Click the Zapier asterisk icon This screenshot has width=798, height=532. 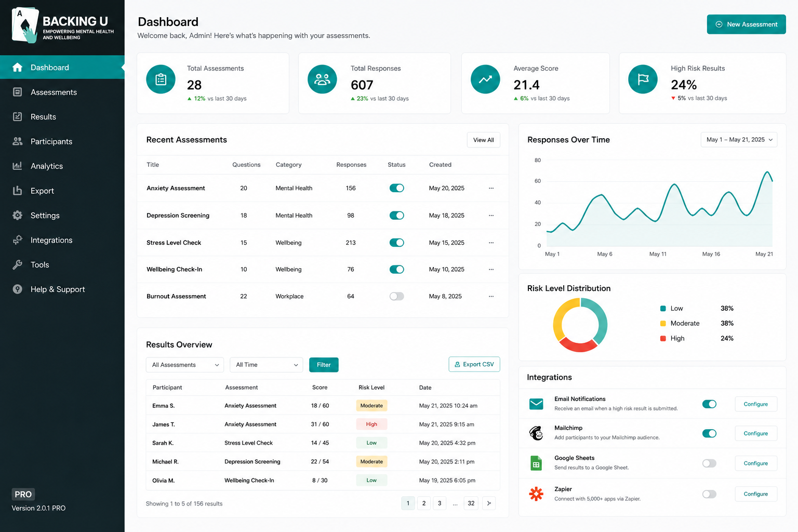point(536,494)
